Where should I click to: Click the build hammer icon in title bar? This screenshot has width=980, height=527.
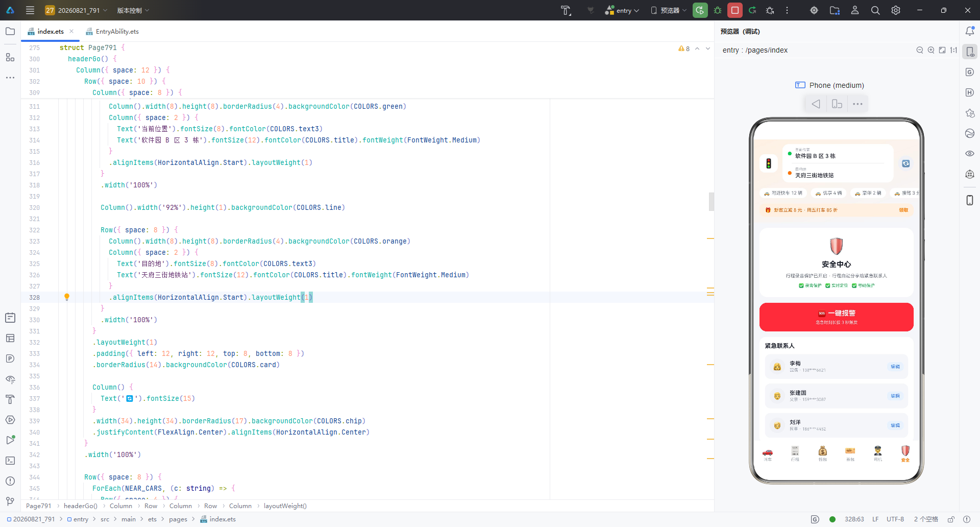coord(566,10)
